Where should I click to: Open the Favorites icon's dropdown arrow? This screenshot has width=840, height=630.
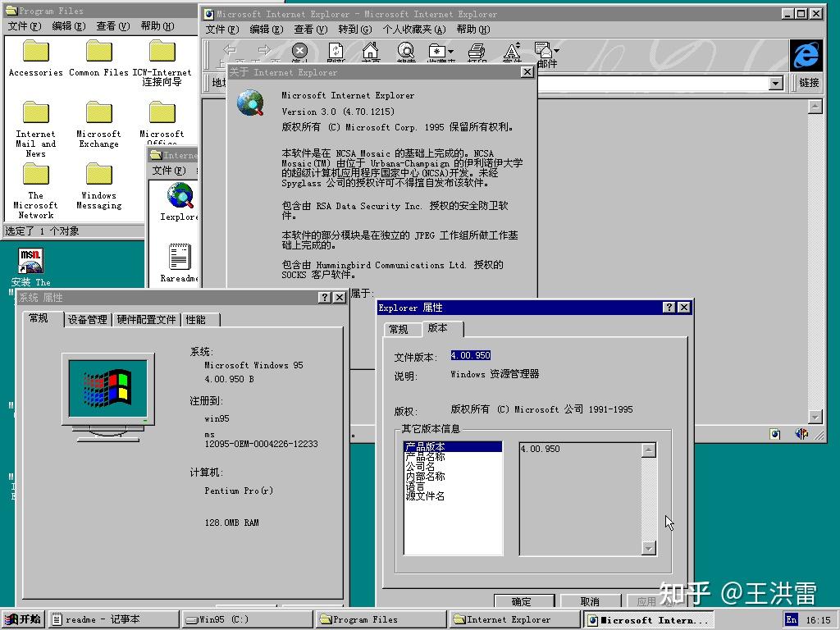coord(449,50)
